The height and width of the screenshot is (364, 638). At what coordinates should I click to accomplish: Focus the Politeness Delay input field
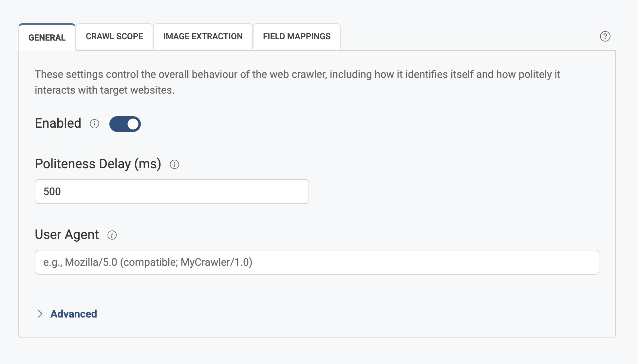[x=172, y=191]
